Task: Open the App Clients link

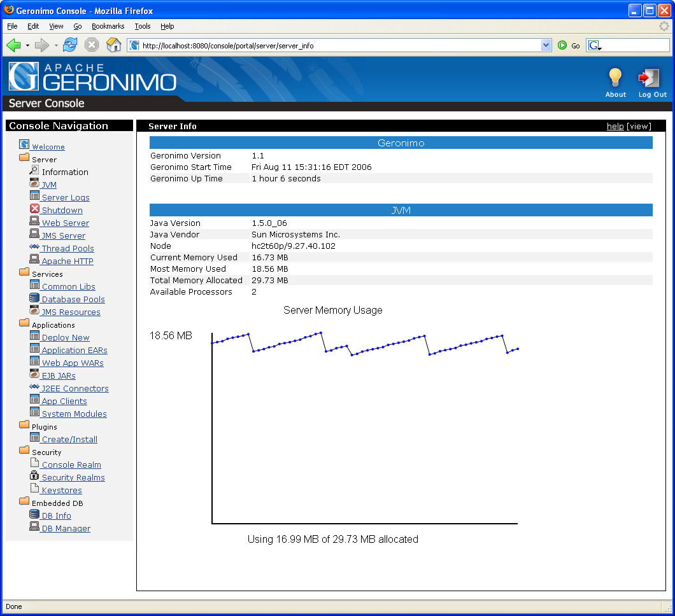Action: [x=64, y=401]
